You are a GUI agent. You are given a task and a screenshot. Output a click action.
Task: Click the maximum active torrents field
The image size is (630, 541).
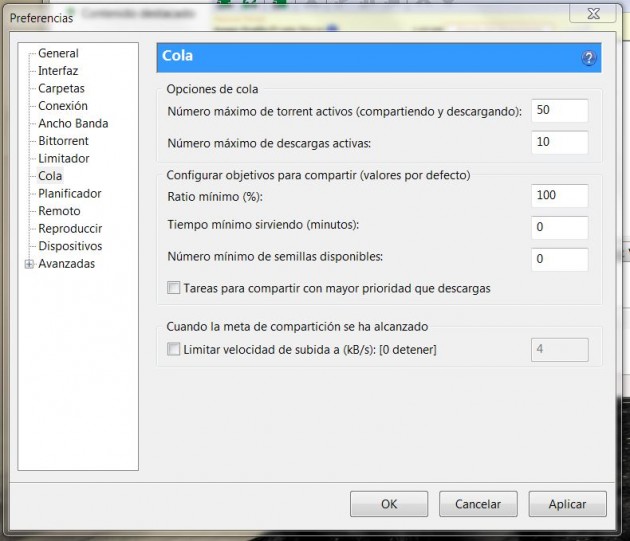pos(559,111)
